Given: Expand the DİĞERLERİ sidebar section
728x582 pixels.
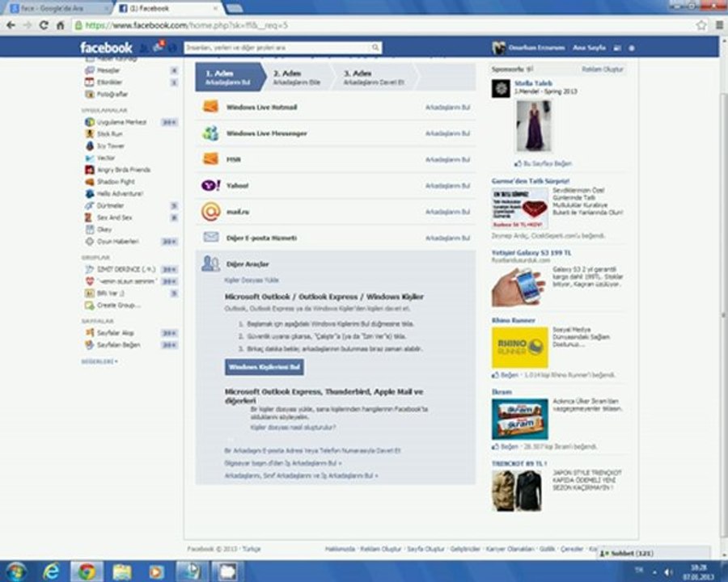Looking at the screenshot, I should click(x=99, y=361).
